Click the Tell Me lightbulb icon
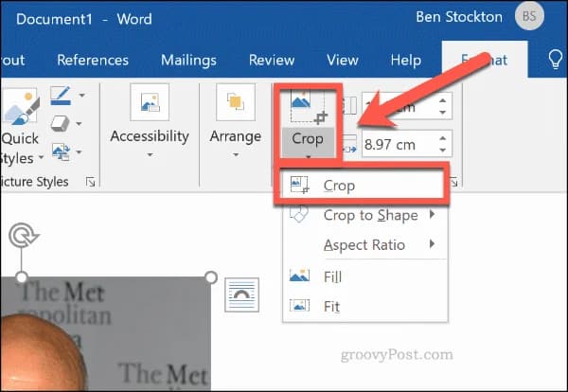Screen dimensions: 568x392 (555, 60)
